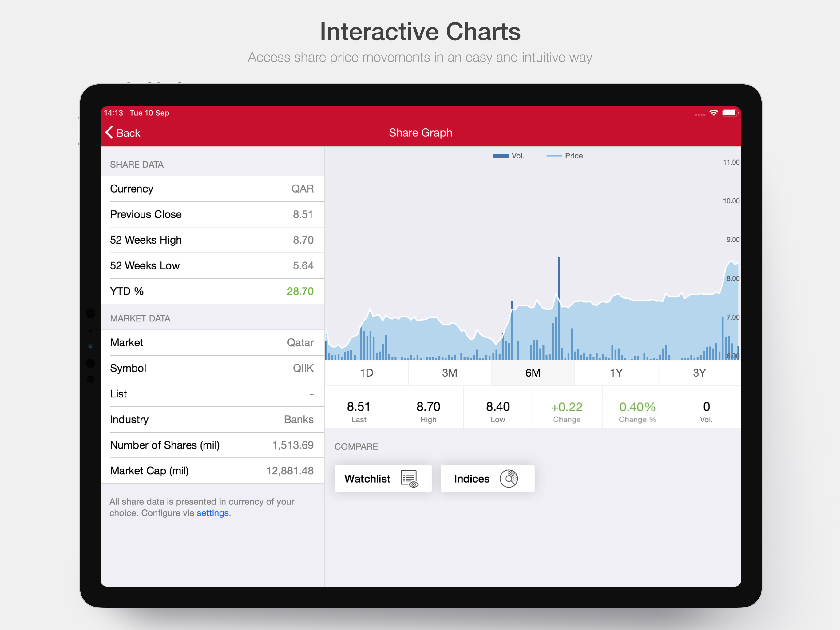Select the List row
840x630 pixels.
click(212, 394)
